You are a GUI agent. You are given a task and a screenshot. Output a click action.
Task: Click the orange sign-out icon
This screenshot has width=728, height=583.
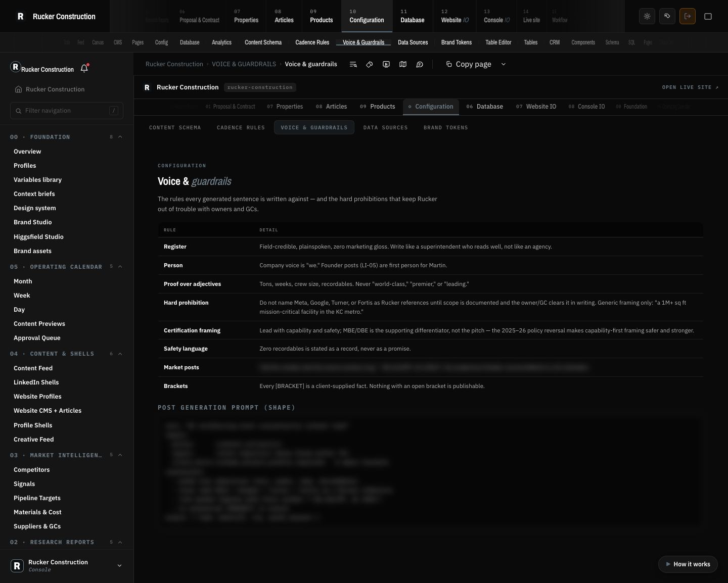pyautogui.click(x=688, y=16)
